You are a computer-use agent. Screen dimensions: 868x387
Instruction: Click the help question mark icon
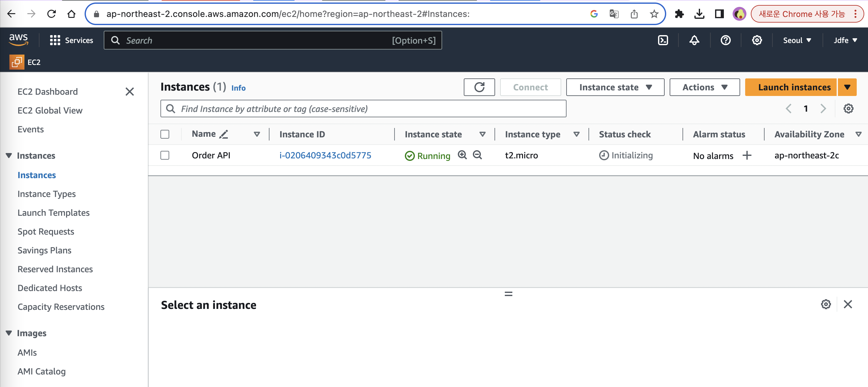point(725,40)
